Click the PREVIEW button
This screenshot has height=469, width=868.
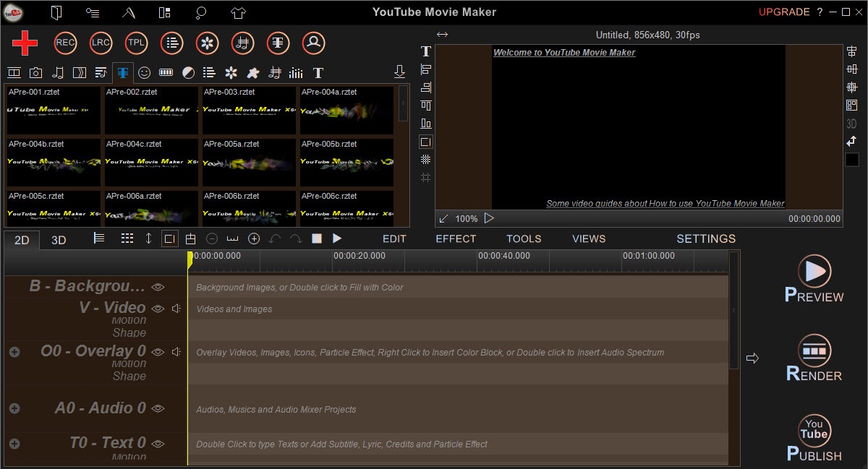[x=814, y=280]
